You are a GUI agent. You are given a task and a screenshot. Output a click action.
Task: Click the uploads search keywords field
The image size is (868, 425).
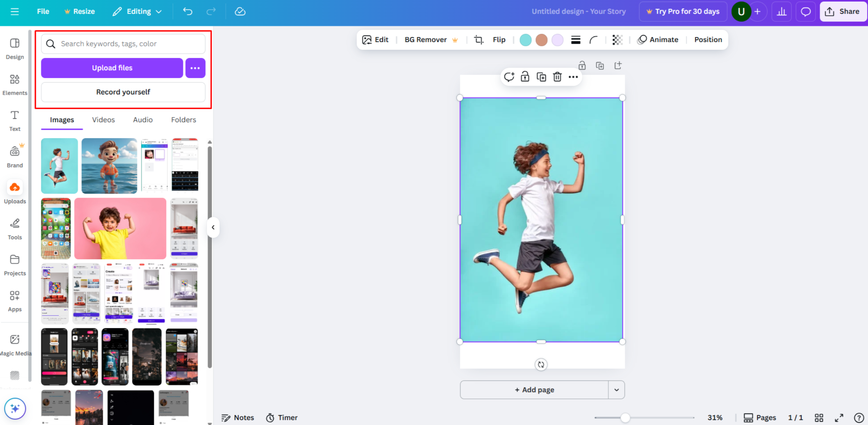[x=123, y=44]
